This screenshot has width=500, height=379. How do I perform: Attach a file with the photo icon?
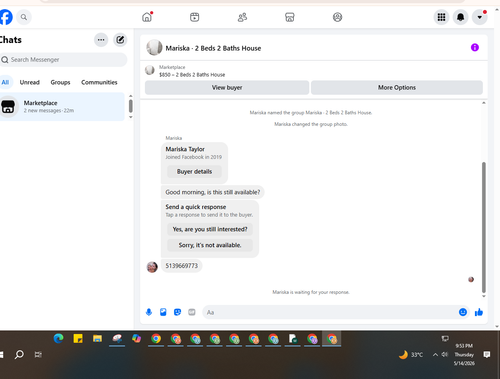coord(163,312)
